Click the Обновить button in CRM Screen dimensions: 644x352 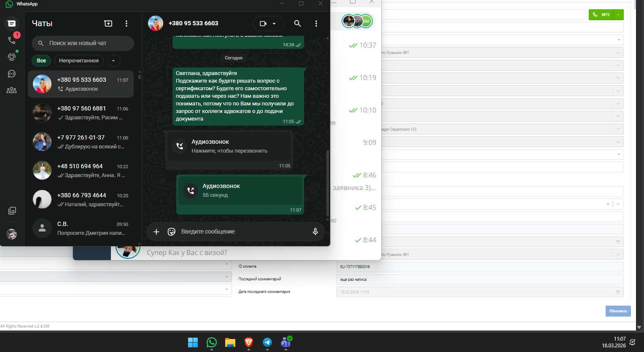(x=618, y=311)
